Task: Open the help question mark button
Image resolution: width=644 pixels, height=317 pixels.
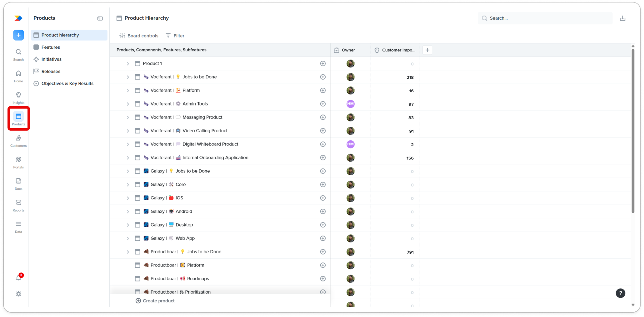Action: [620, 293]
